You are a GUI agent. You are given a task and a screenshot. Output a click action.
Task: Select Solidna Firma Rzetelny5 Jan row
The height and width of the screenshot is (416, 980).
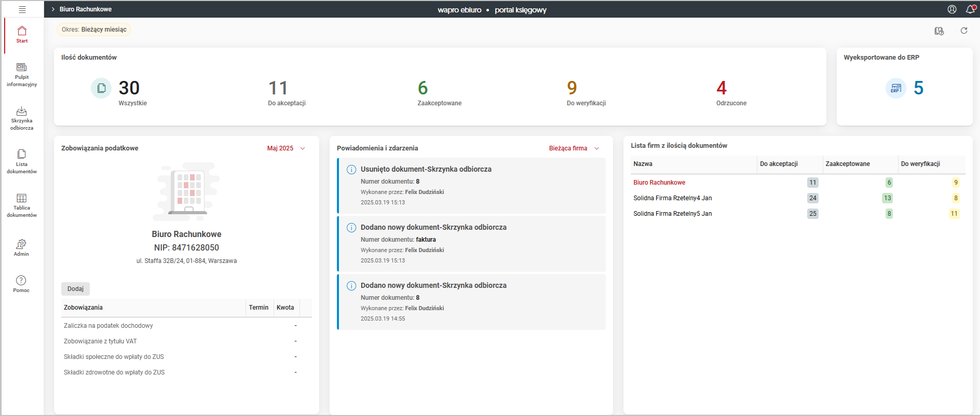798,214
